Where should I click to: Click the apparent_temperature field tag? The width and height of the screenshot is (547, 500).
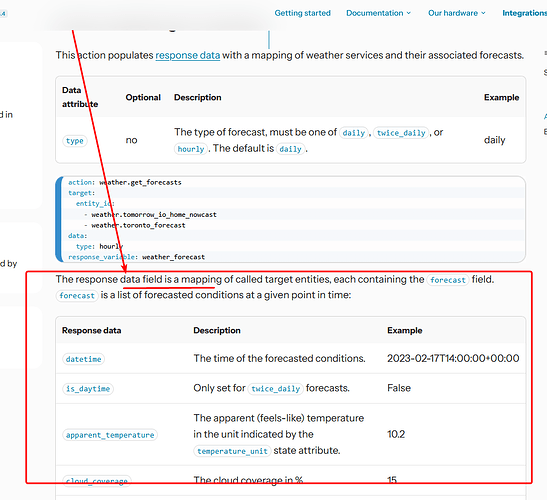[x=110, y=435]
